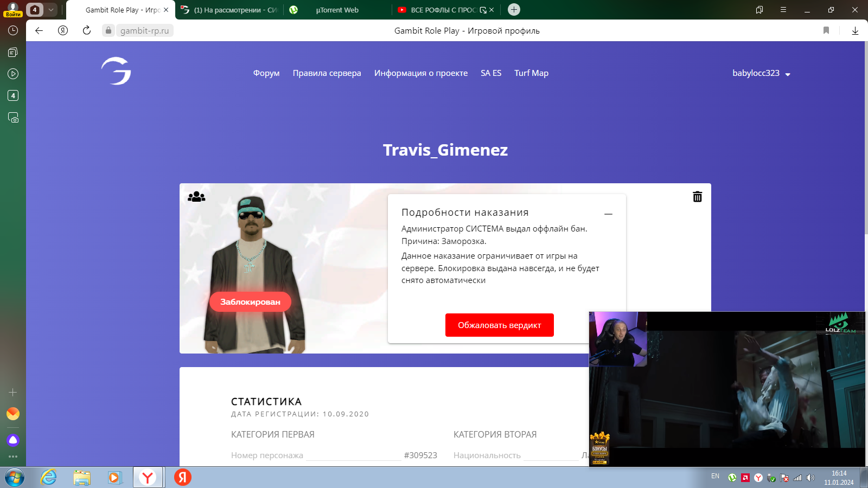Viewport: 868px width, 488px height.
Task: Collapse the punishment details panel
Action: pos(608,214)
